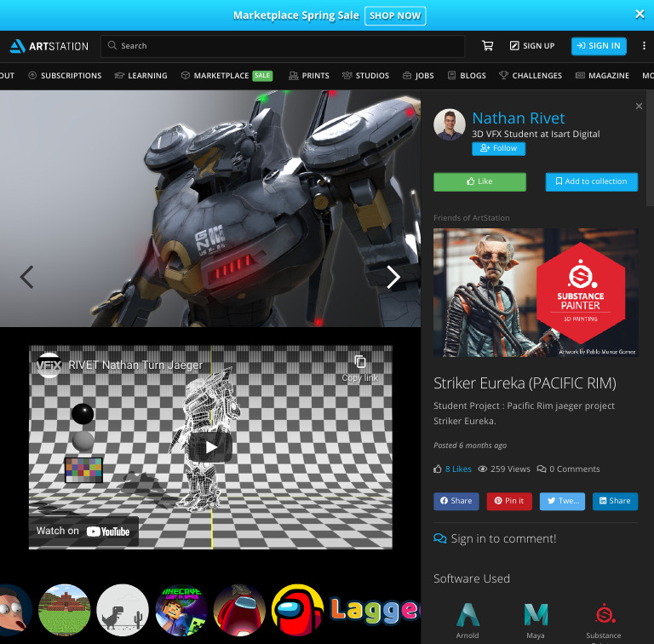Share artwork on LinkedIn
Image resolution: width=654 pixels, height=644 pixels.
click(x=615, y=501)
